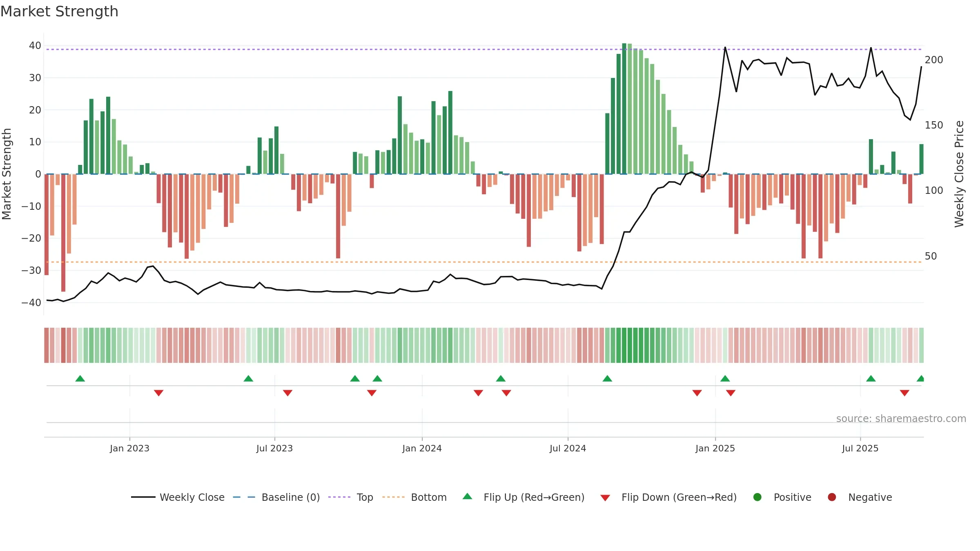Viewport: 980px width, 551px height.
Task: Select the flip-down marker just after Jul 2023
Action: pos(287,393)
